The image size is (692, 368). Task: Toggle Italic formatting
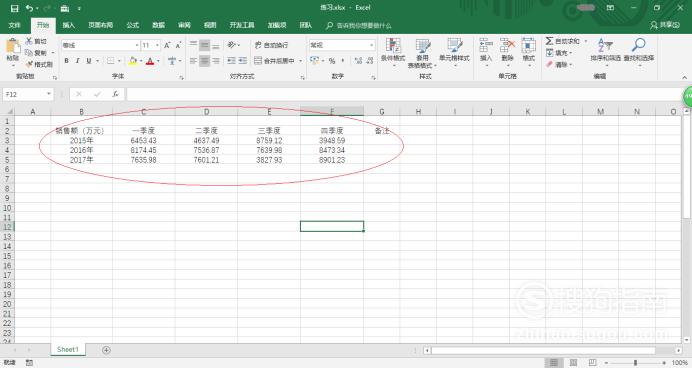[x=77, y=61]
